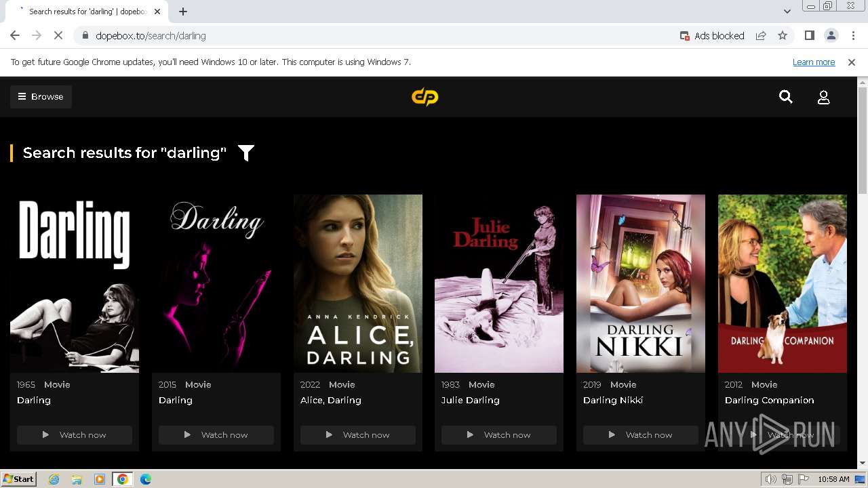Open the Darling Companion poster
This screenshot has width=868, height=488.
[783, 283]
